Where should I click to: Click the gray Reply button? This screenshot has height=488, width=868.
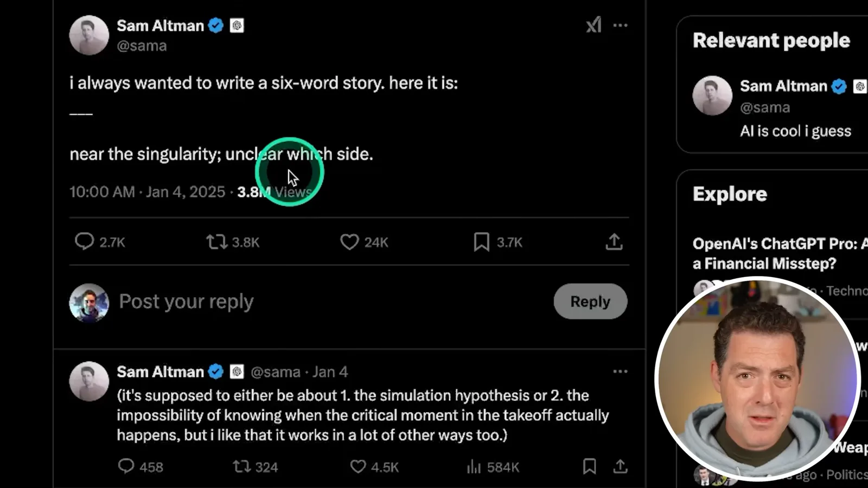point(590,301)
